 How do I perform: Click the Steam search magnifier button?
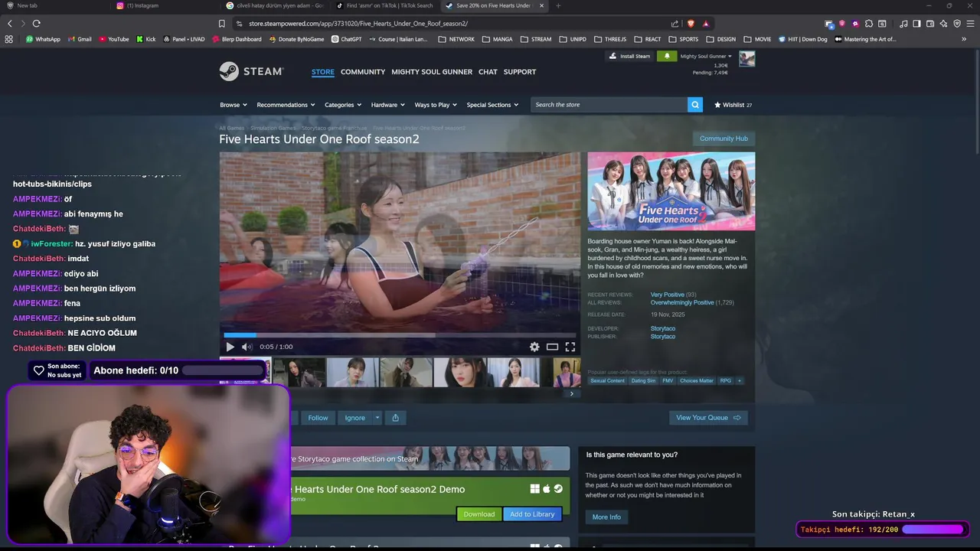click(695, 105)
